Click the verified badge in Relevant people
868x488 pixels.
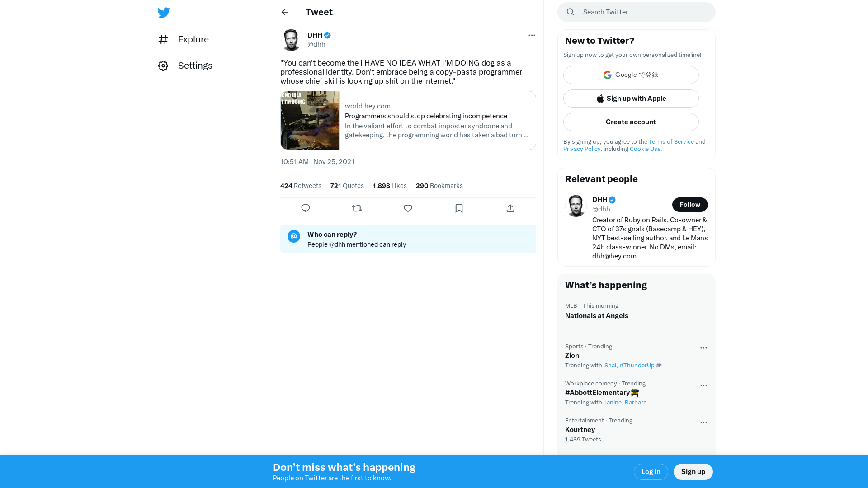click(612, 200)
